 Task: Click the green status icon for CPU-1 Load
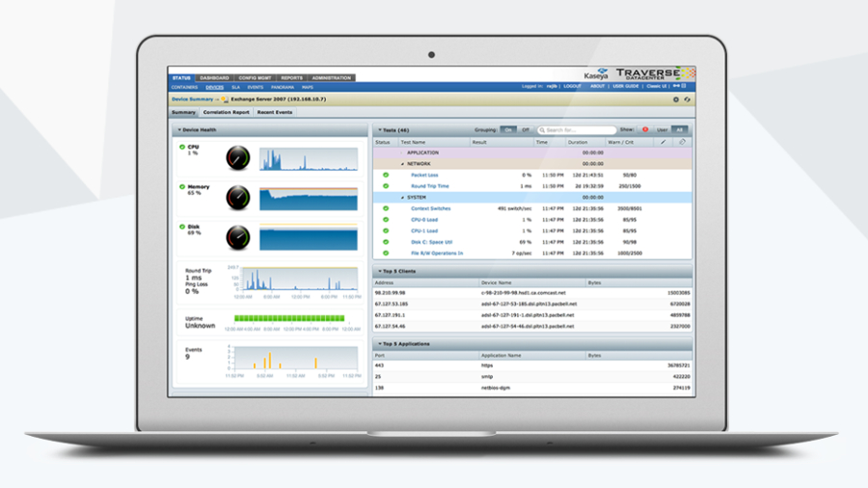click(x=386, y=230)
